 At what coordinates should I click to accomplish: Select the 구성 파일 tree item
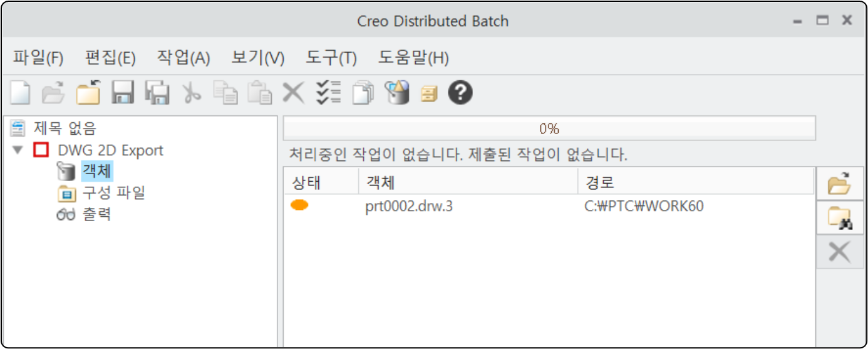click(x=114, y=193)
